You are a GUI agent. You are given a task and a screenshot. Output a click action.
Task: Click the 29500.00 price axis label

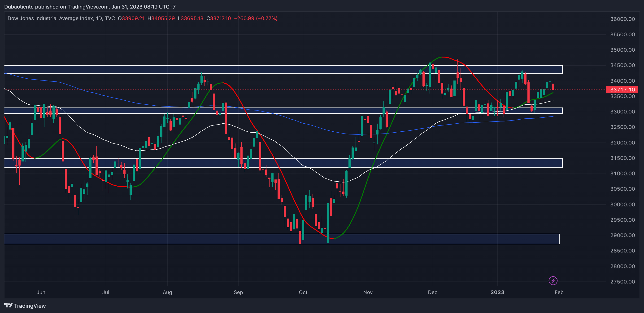click(622, 220)
